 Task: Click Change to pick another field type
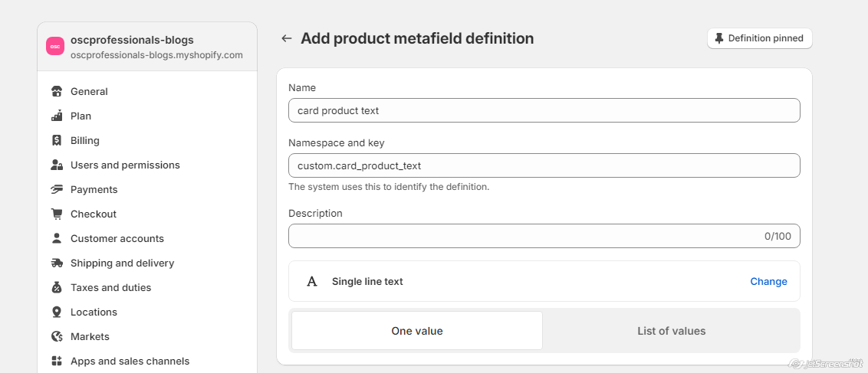point(768,281)
